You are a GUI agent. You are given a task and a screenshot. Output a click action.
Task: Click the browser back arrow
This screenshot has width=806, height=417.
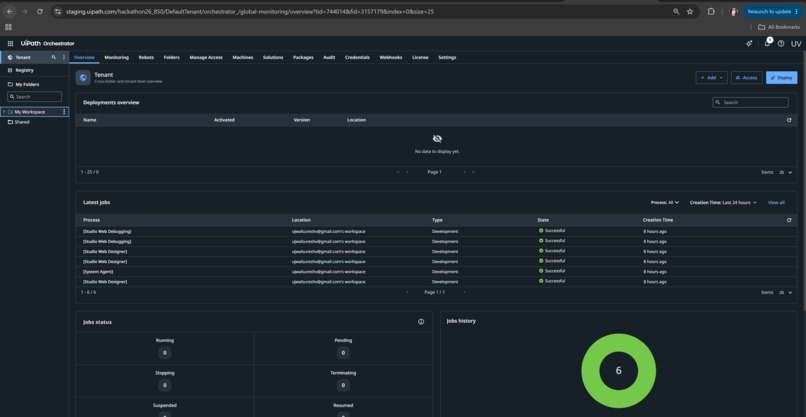point(10,11)
